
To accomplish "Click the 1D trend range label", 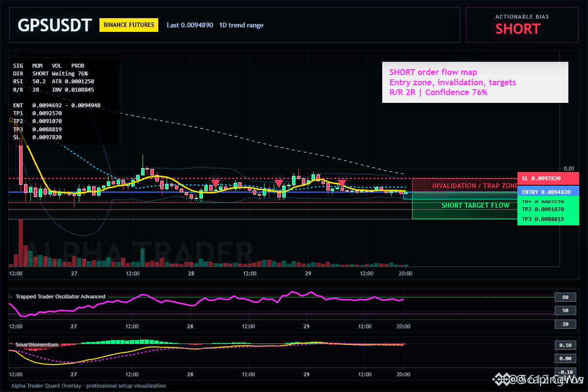I will click(x=241, y=25).
